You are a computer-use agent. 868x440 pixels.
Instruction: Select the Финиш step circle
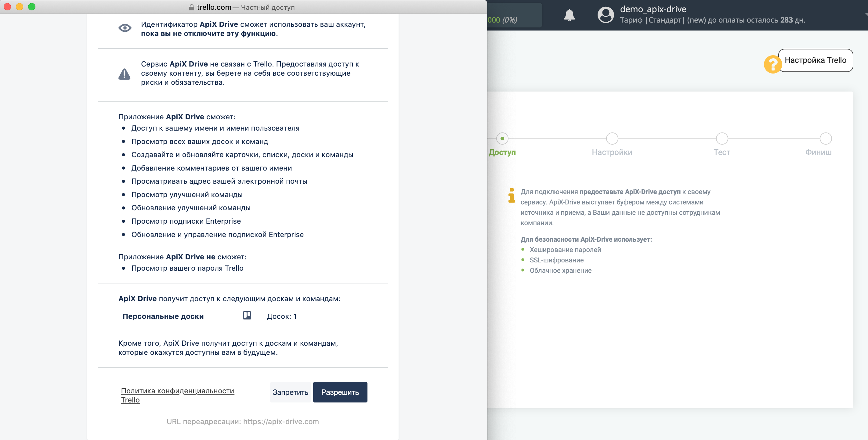click(x=826, y=139)
